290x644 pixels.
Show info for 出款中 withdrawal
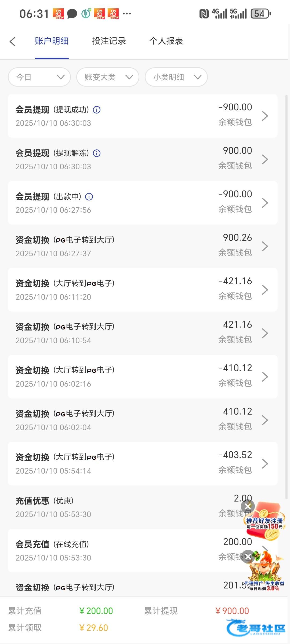click(89, 197)
